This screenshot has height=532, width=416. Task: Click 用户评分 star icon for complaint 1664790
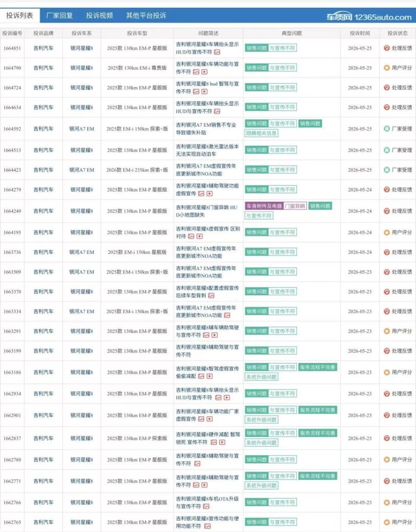(387, 68)
